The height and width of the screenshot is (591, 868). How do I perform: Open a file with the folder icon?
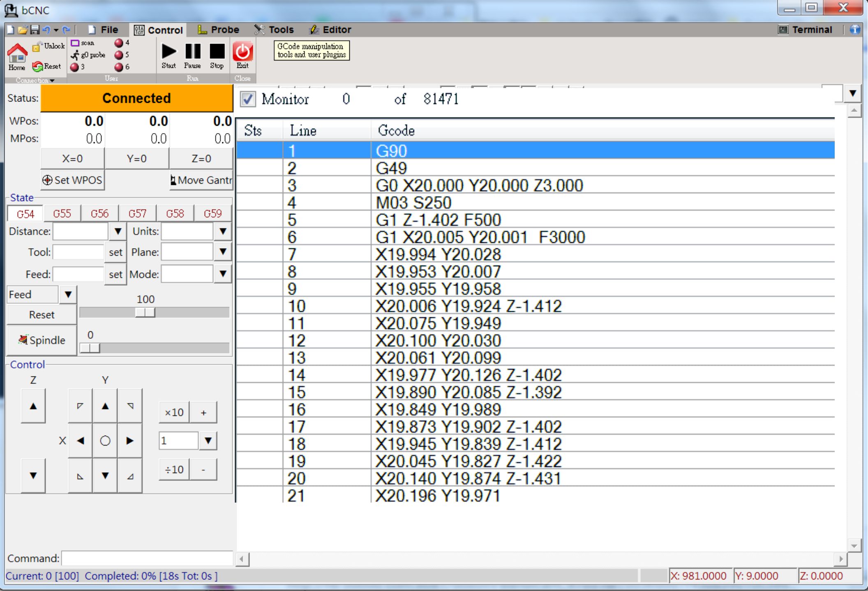click(x=23, y=30)
